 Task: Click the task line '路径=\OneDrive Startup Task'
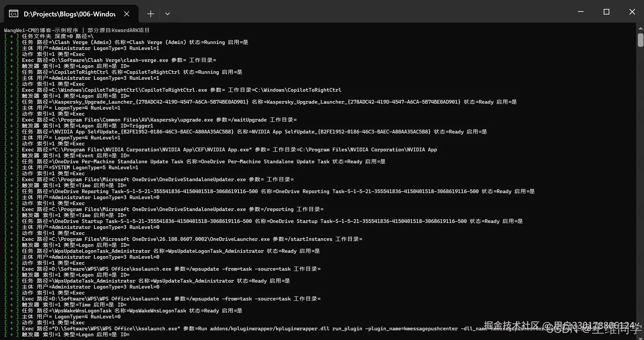click(x=263, y=221)
